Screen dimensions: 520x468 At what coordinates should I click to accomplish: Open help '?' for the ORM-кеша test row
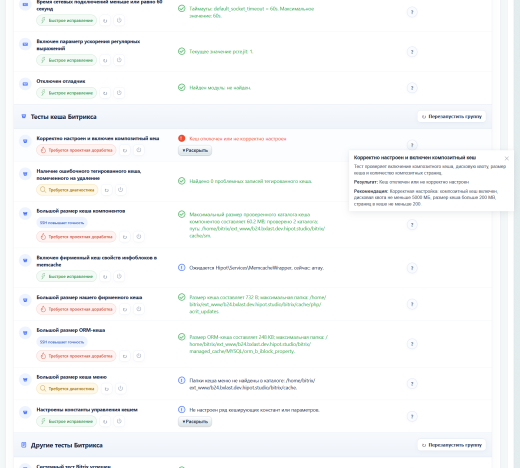click(x=412, y=344)
